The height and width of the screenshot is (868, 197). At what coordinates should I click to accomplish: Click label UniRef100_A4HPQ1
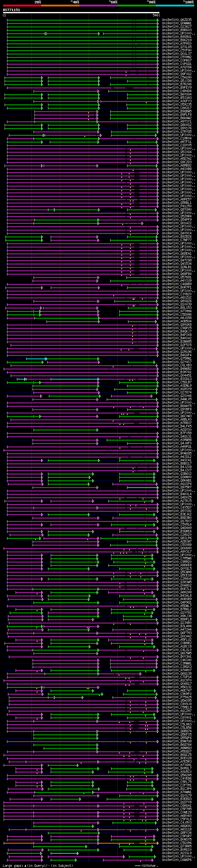[177, 446]
